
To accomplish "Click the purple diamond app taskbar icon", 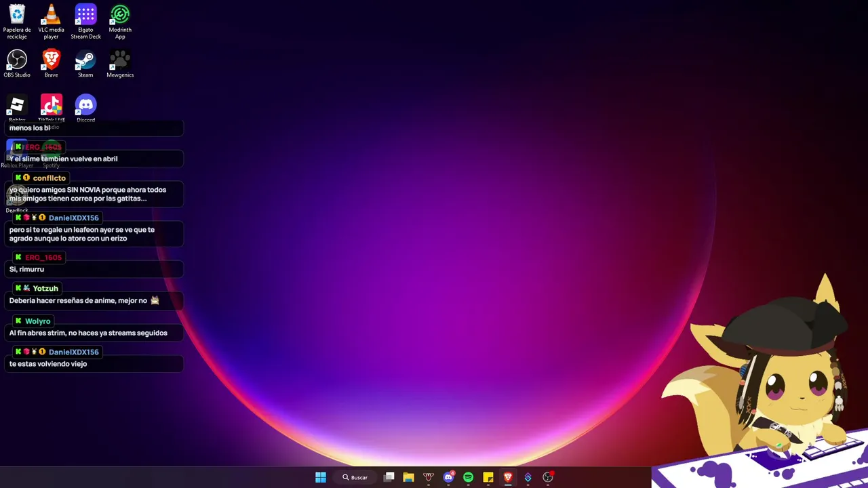I will pos(528,477).
